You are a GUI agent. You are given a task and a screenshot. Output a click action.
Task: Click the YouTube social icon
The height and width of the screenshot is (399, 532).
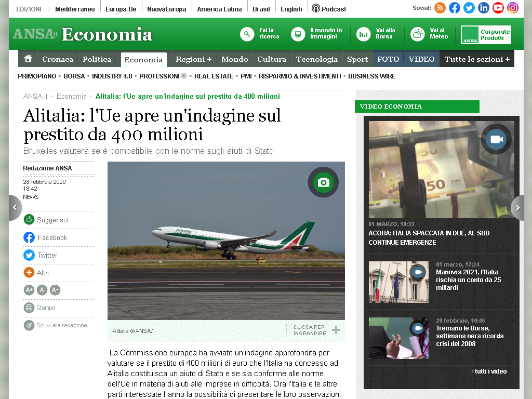click(x=498, y=8)
